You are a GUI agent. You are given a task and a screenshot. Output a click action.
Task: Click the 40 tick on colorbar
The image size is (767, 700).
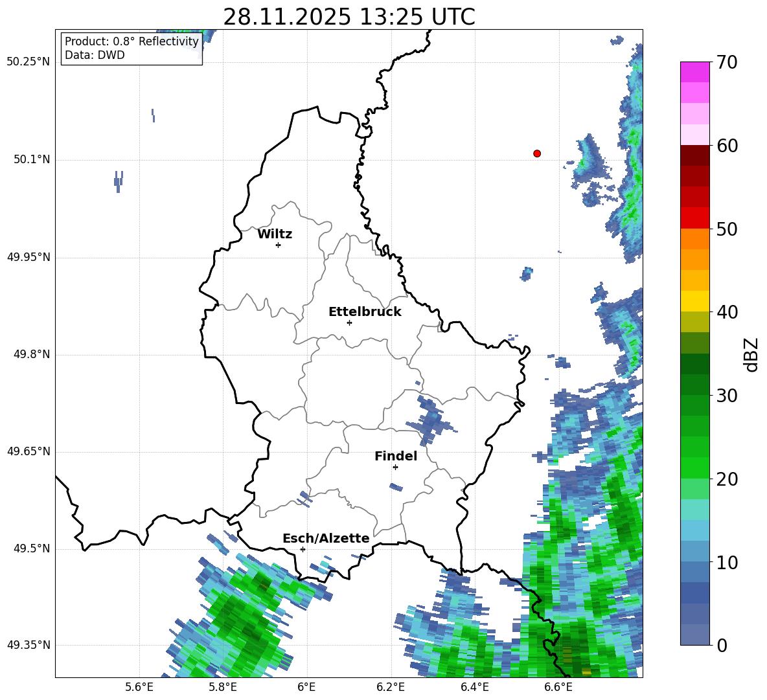(x=727, y=312)
